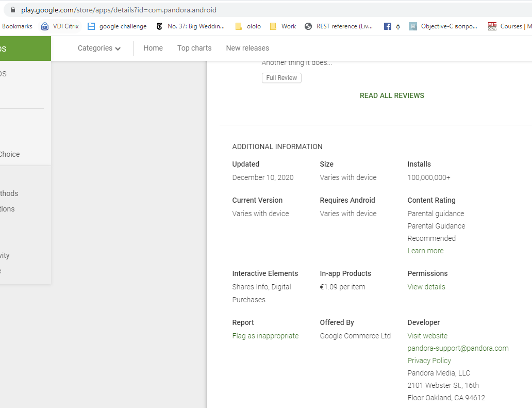Open the REST reference bookmark

coord(339,26)
